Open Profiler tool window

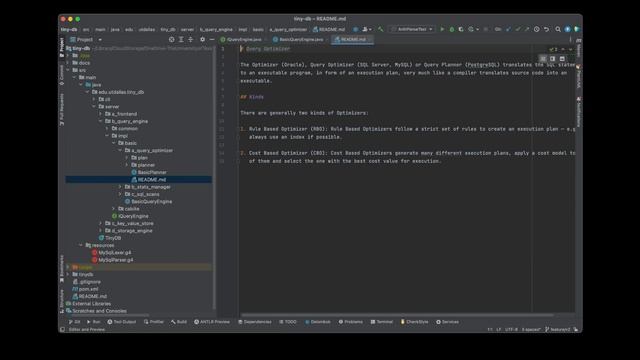click(x=154, y=322)
